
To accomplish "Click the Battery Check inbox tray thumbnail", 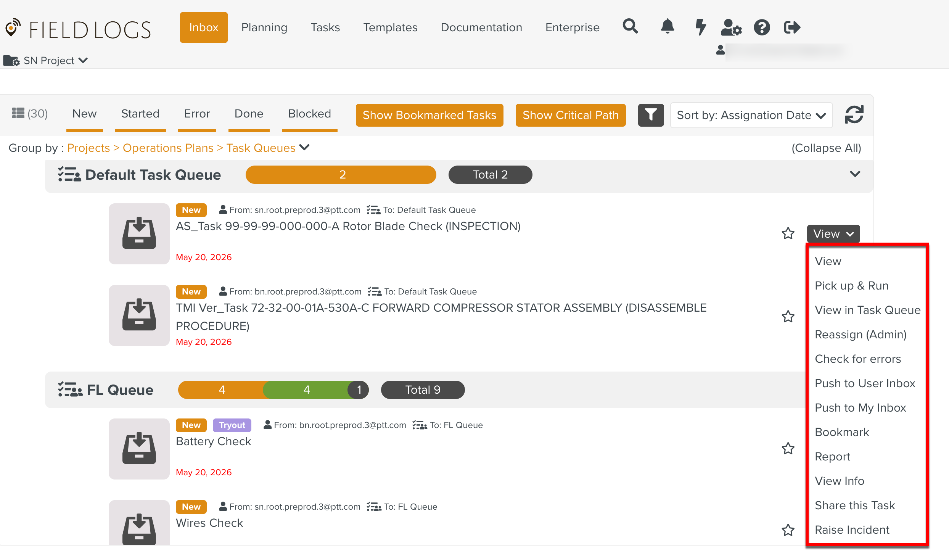I will tap(139, 449).
